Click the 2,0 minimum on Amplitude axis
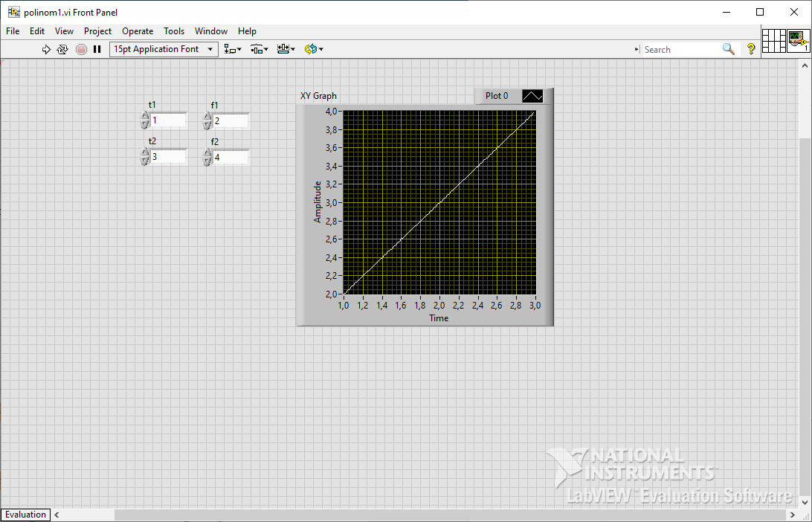The width and height of the screenshot is (812, 522). [x=331, y=294]
